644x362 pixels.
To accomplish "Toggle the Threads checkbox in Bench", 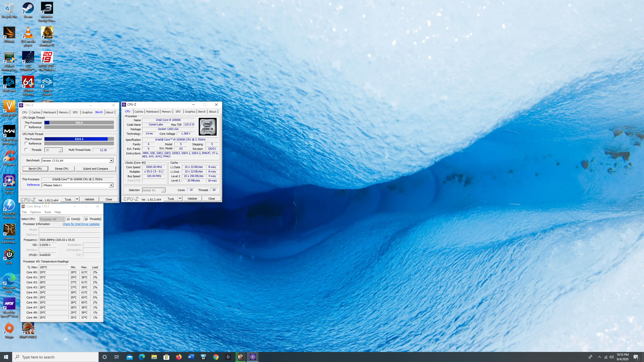I will point(26,150).
